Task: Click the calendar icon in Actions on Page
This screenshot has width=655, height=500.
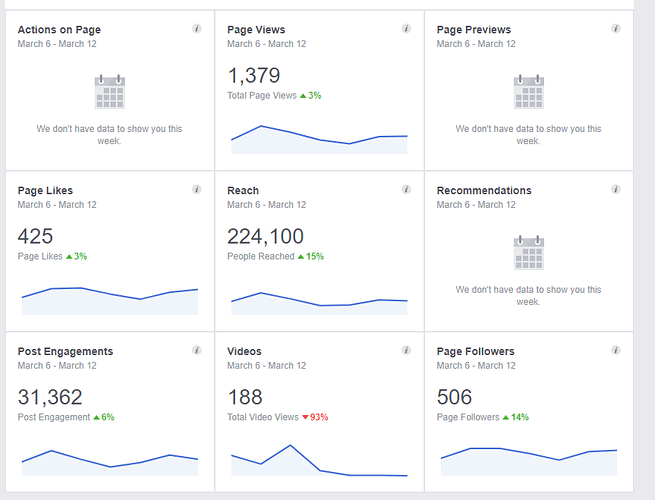Action: coord(109,92)
